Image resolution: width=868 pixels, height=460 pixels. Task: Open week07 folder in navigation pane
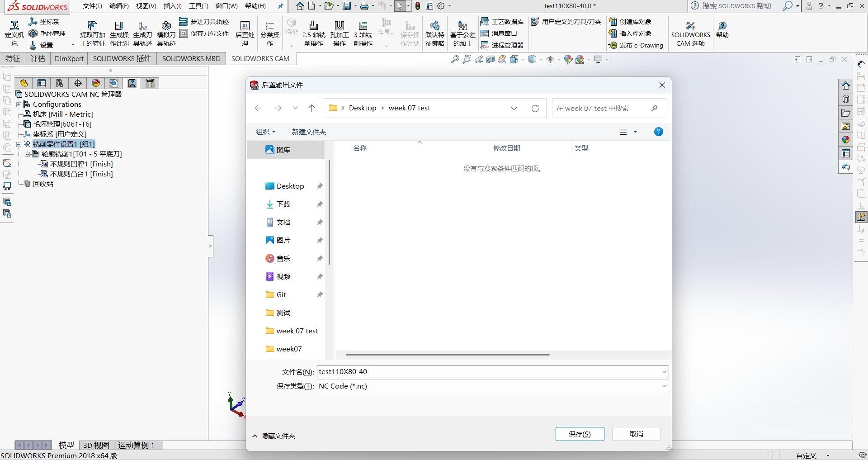(289, 349)
